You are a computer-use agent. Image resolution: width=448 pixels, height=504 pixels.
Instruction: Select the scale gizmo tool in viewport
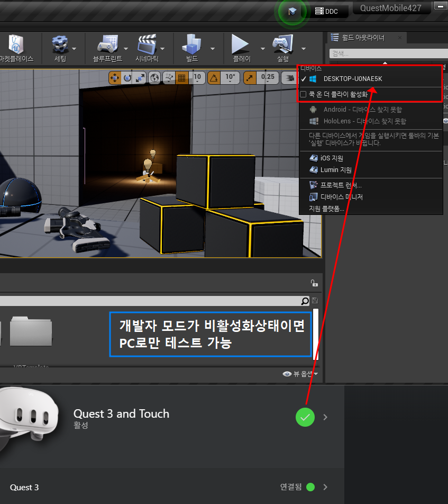click(x=140, y=78)
